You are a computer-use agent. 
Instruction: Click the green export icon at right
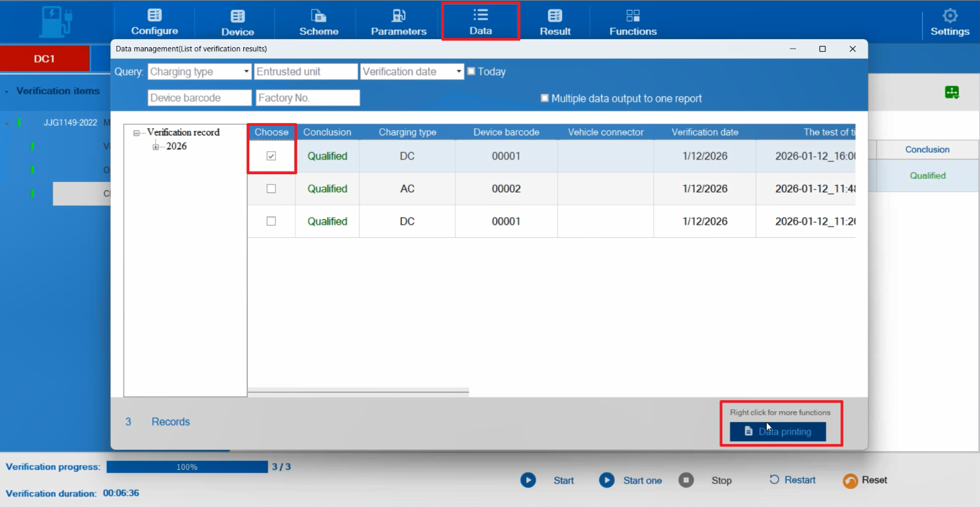click(951, 93)
